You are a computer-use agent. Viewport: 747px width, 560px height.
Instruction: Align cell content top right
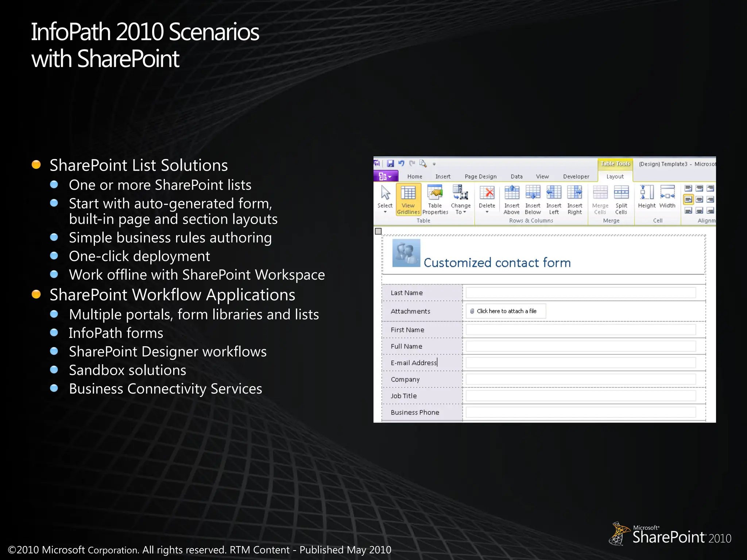[x=710, y=188]
